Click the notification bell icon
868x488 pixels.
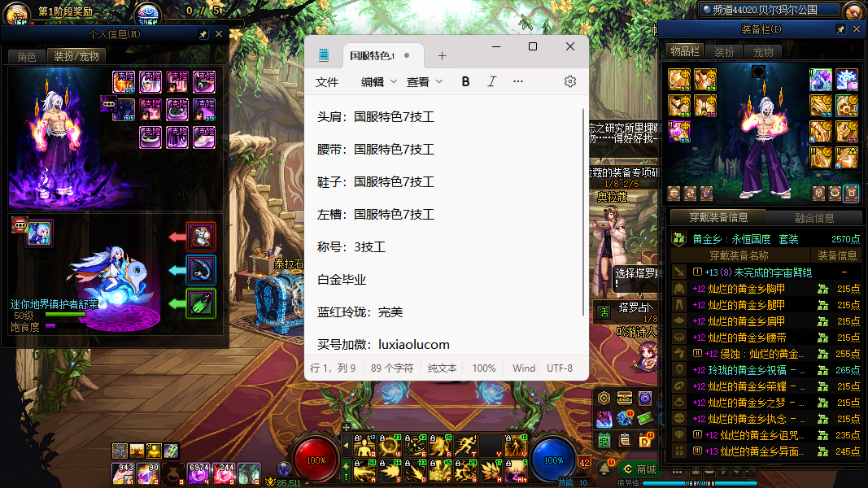(x=604, y=469)
